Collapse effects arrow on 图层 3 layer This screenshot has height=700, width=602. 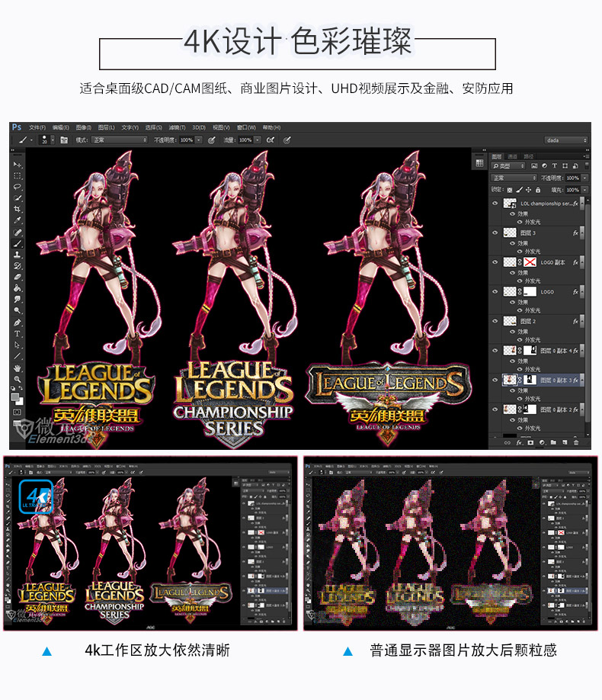click(582, 233)
